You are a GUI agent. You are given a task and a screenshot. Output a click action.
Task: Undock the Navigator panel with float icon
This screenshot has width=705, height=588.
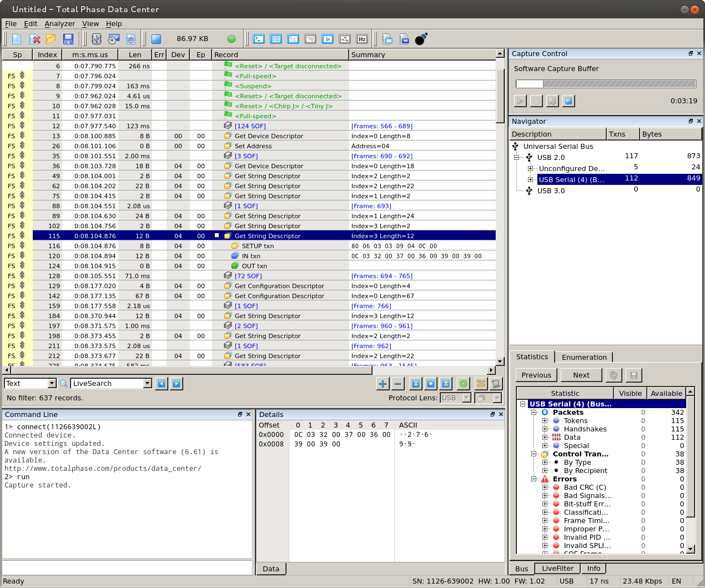691,121
